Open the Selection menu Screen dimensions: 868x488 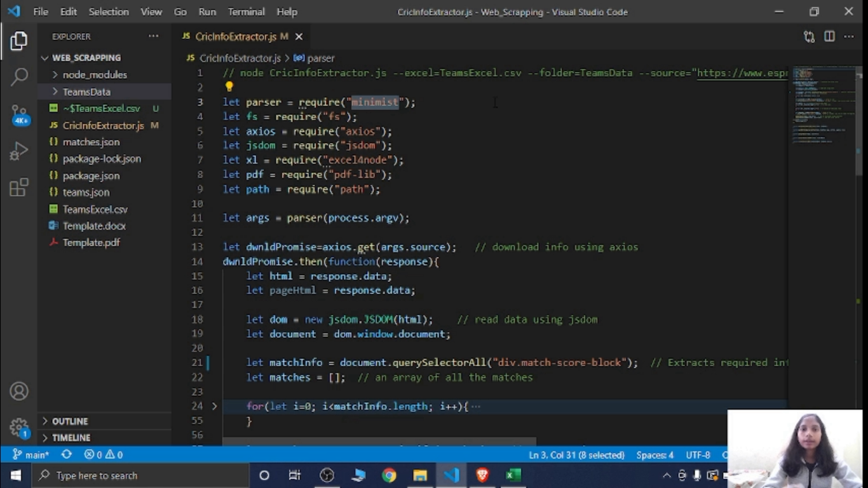pyautogui.click(x=108, y=11)
